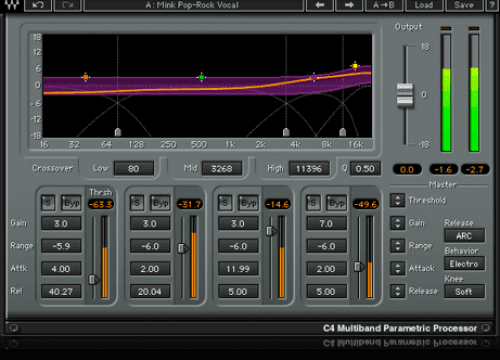
Task: Click band 1 Range value -5.9
Action: click(61, 246)
